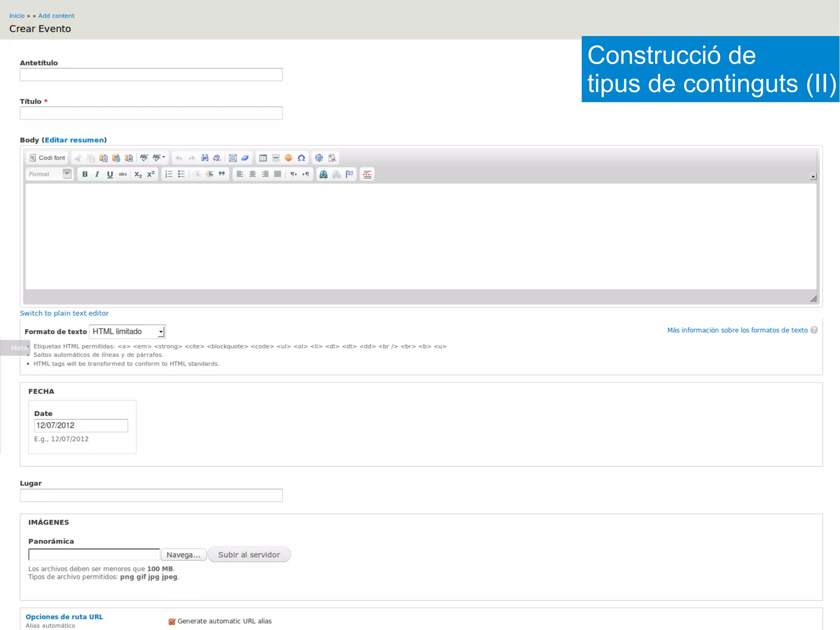This screenshot has width=840, height=630.
Task: Insert a numbered list
Action: [x=169, y=174]
